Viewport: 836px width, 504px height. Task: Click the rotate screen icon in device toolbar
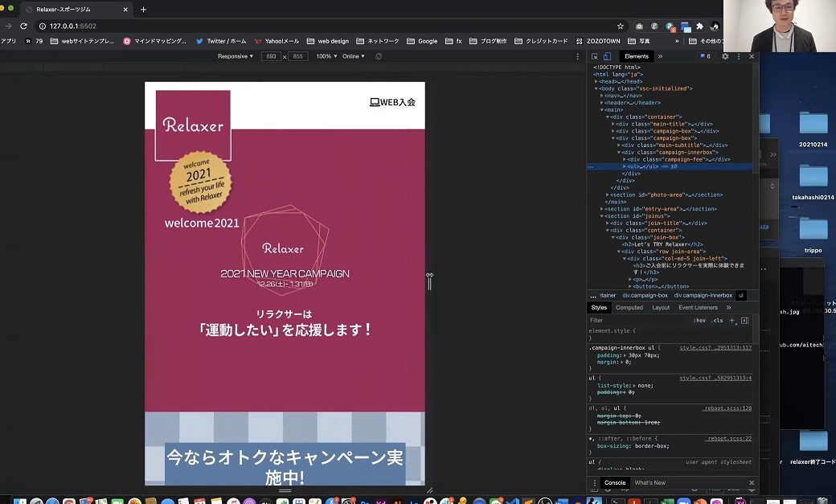pos(379,56)
